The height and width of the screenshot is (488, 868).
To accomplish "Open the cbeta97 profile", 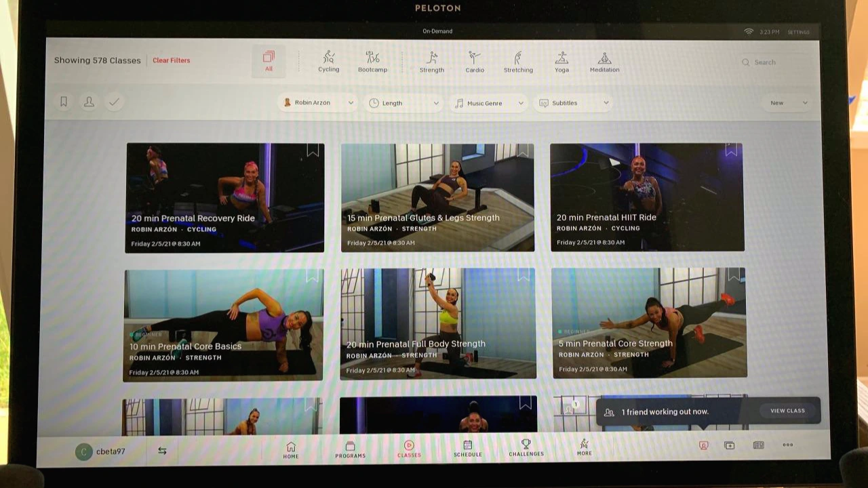I will click(100, 451).
